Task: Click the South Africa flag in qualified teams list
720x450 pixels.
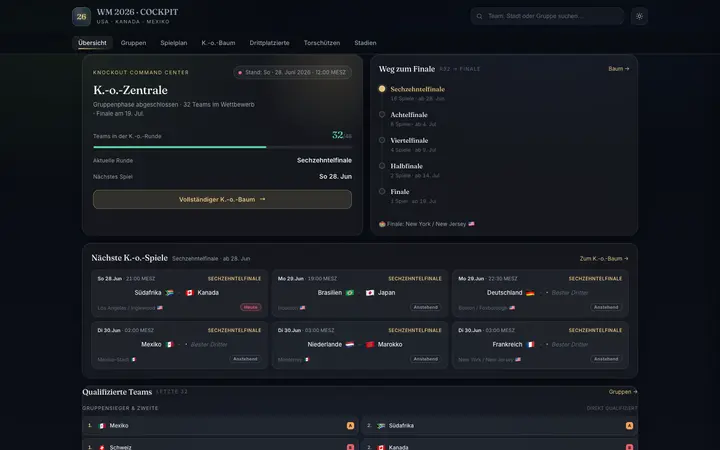Action: pyautogui.click(x=381, y=426)
